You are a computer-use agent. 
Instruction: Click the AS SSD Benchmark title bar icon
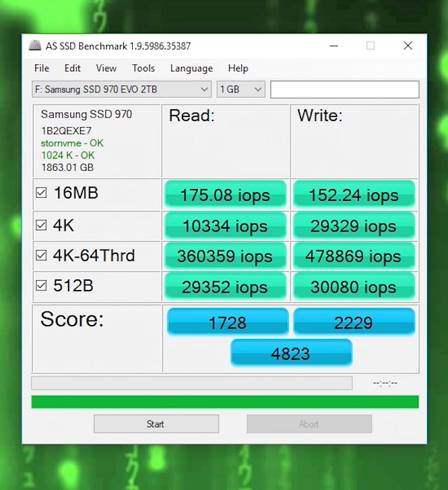(x=35, y=46)
